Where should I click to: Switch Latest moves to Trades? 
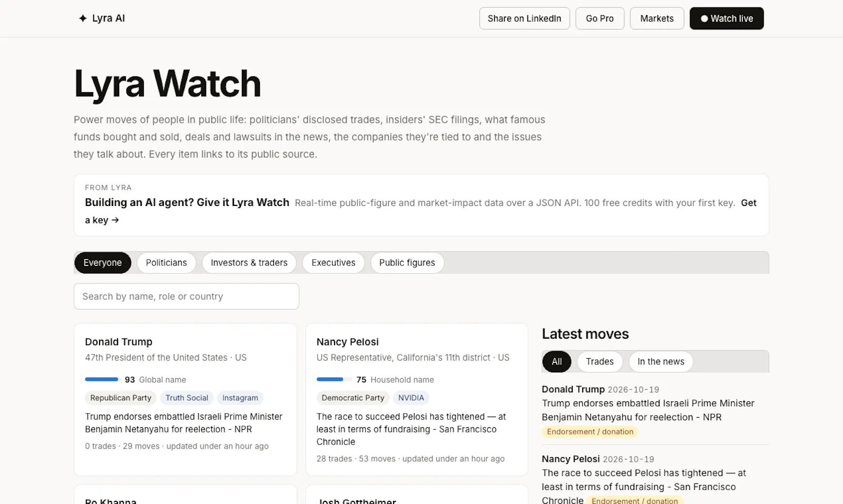[x=600, y=362]
